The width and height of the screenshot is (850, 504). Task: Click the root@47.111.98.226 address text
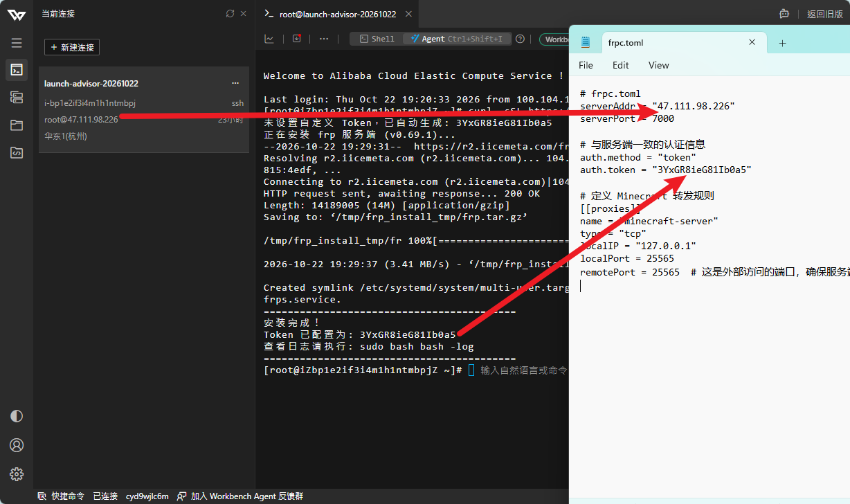pyautogui.click(x=81, y=119)
